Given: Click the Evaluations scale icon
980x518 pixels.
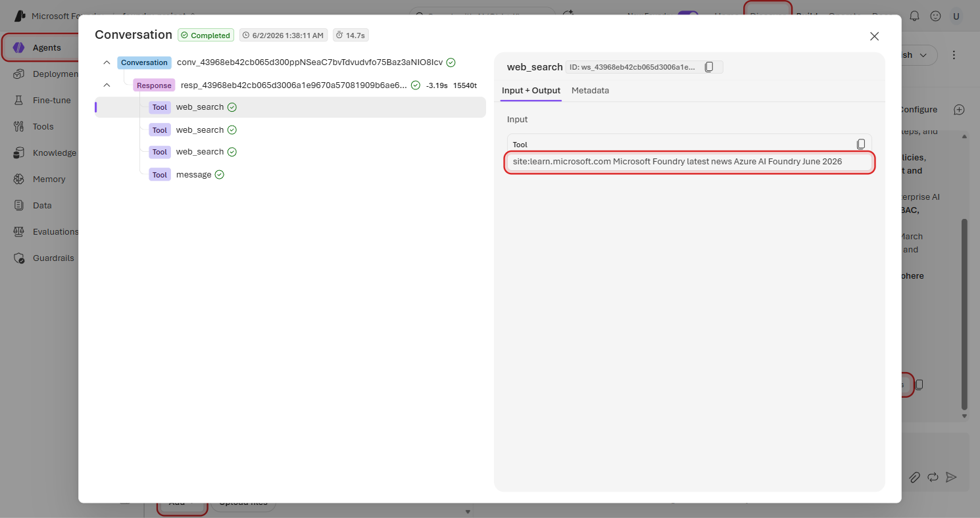Looking at the screenshot, I should coord(19,231).
